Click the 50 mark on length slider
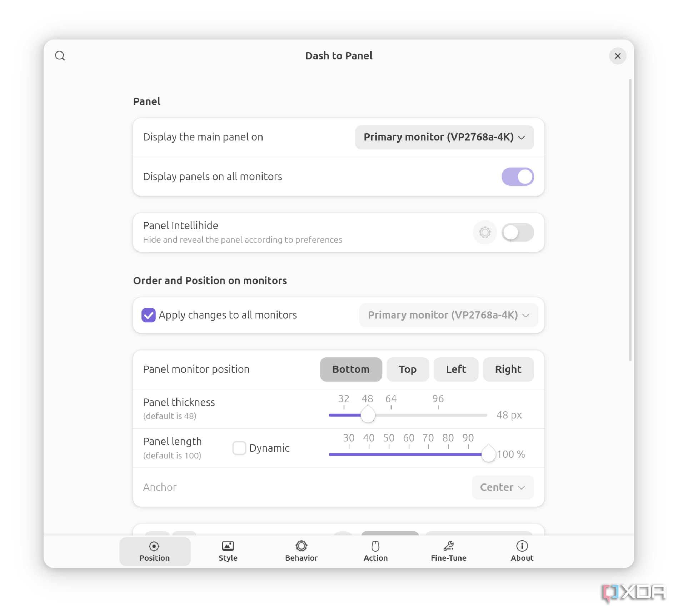 click(388, 438)
